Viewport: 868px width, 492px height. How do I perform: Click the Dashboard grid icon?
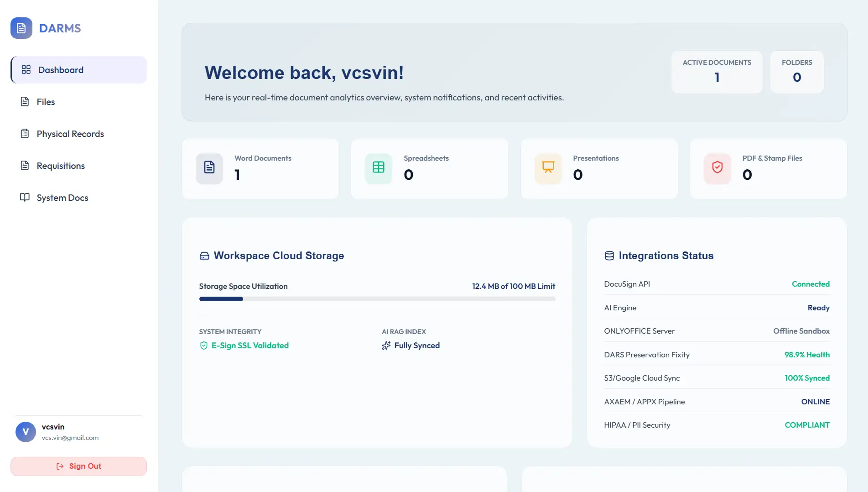(x=26, y=69)
